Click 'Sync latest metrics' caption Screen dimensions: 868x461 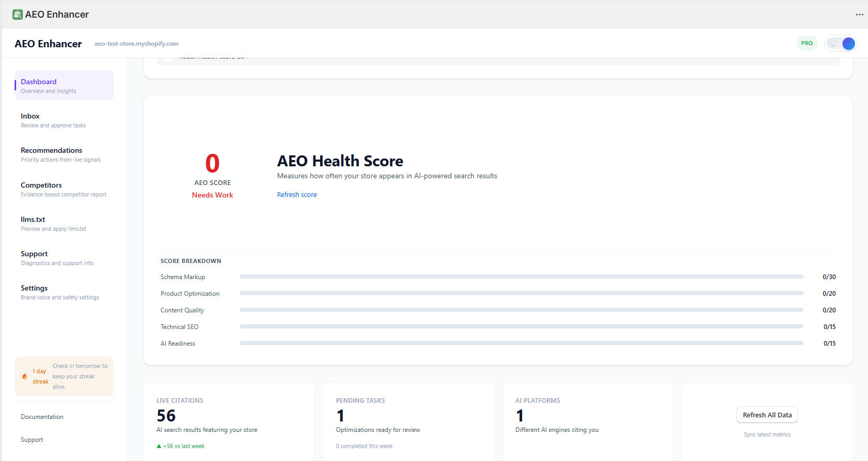(767, 434)
